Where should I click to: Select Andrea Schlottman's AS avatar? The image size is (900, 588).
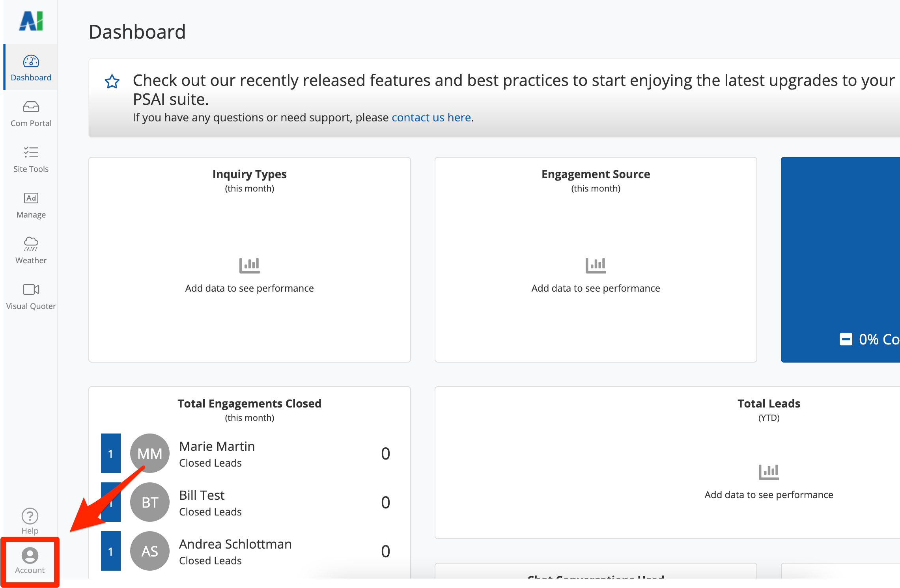pyautogui.click(x=150, y=551)
